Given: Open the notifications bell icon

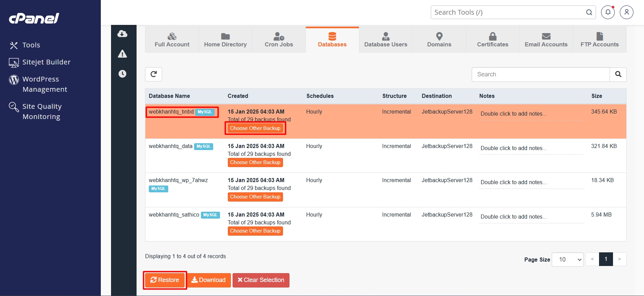Looking at the screenshot, I should tap(608, 12).
